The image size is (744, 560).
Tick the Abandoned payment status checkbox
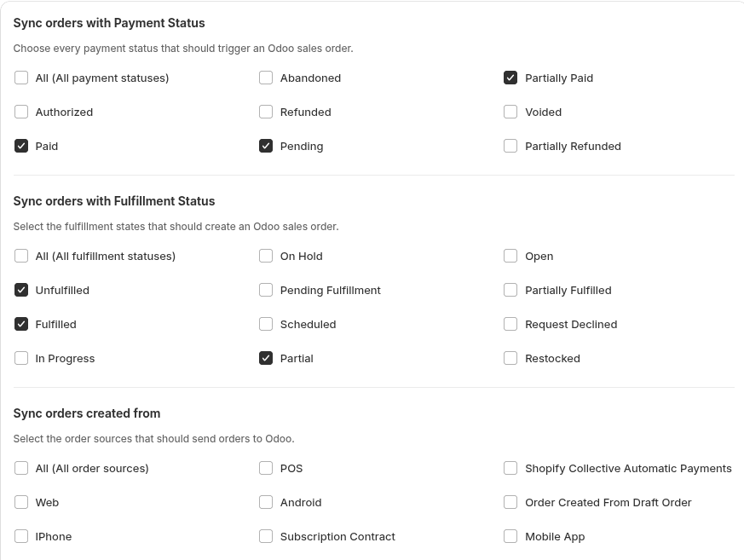266,78
